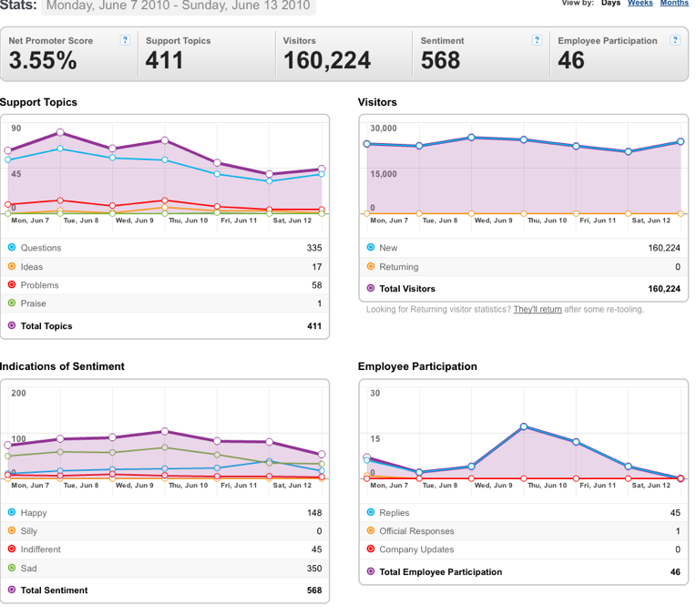The image size is (697, 616).
Task: Switch view to Months
Action: click(674, 3)
